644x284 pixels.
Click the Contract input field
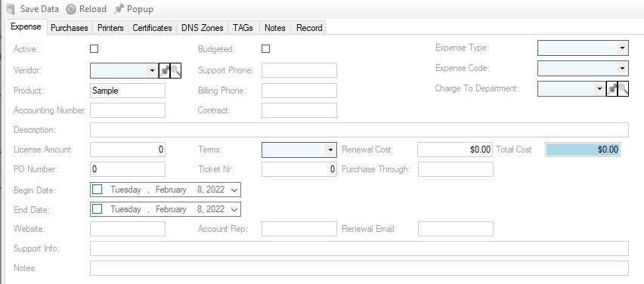[x=299, y=110]
